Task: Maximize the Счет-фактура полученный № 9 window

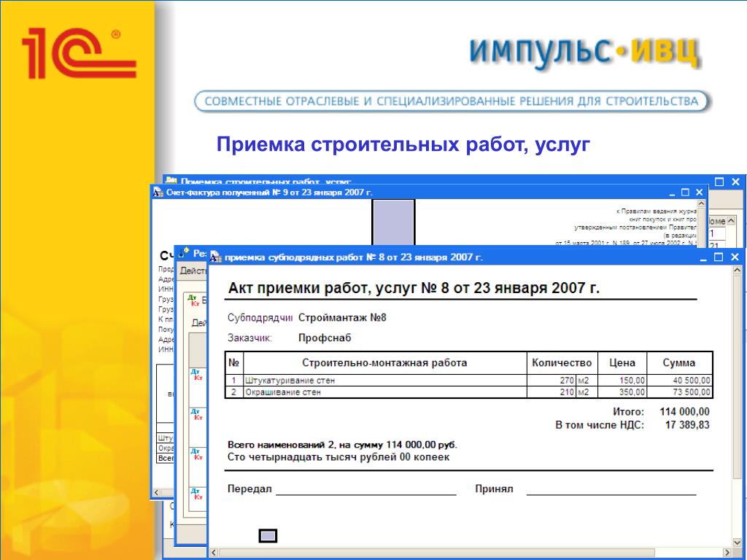Action: pos(685,192)
